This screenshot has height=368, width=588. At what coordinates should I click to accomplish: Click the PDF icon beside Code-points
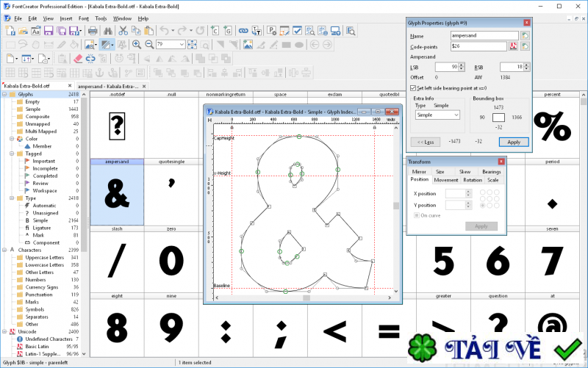pos(514,46)
